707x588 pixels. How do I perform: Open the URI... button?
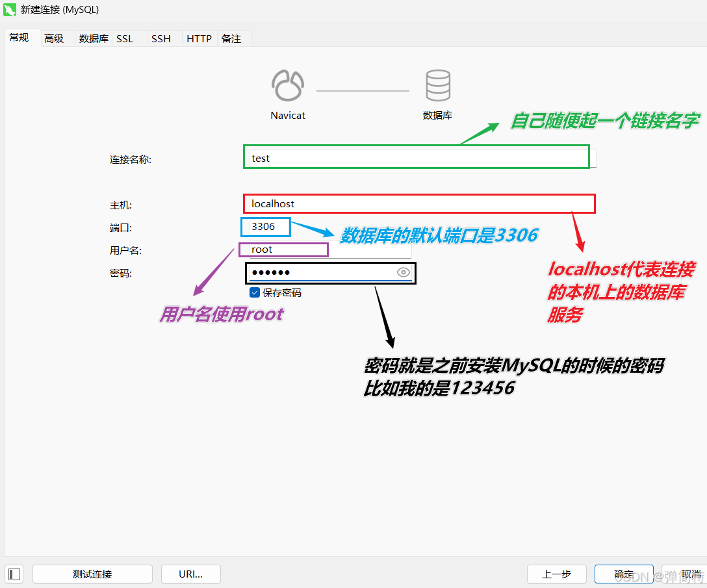pyautogui.click(x=191, y=574)
